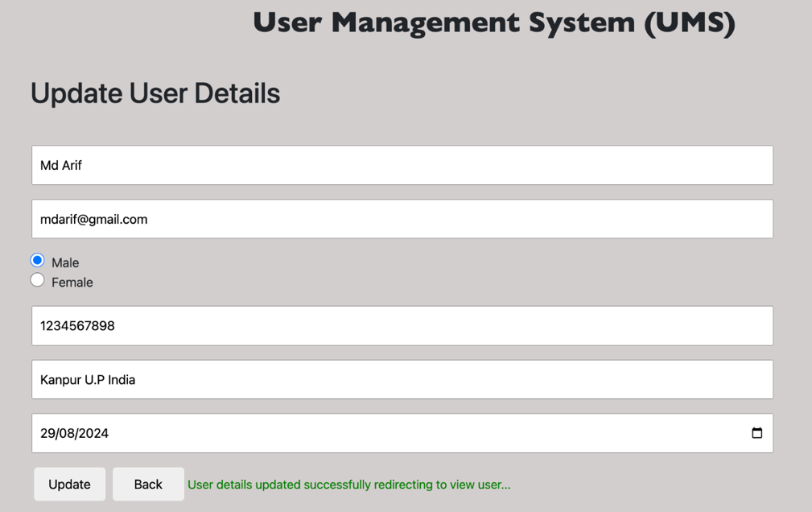Select the year '2024' in date field
This screenshot has height=512, width=812.
coord(93,433)
